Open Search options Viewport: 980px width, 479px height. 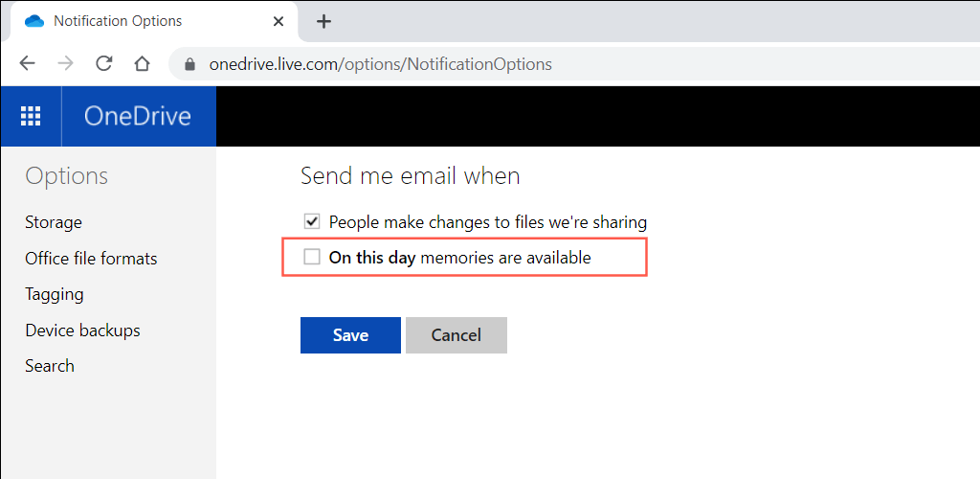point(50,366)
